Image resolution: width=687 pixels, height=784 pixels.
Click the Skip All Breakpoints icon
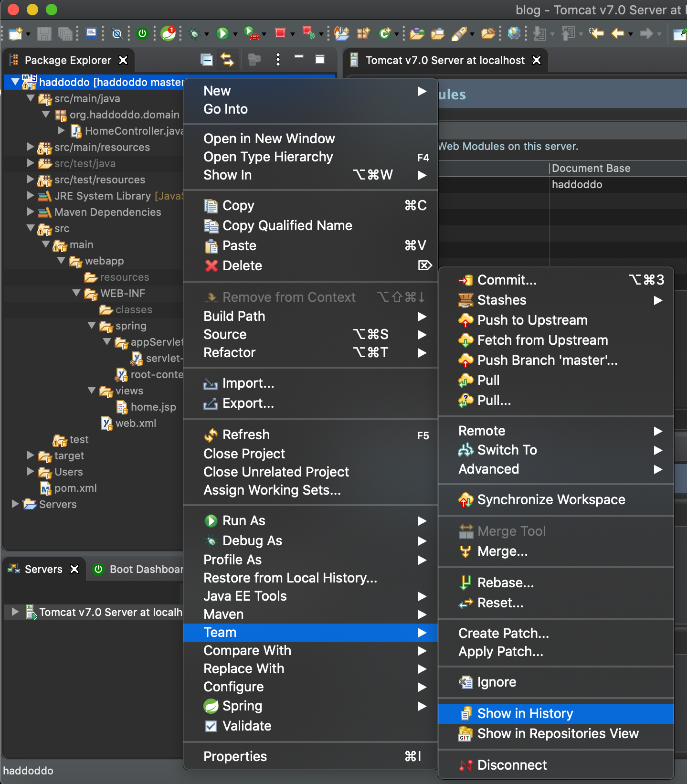(x=117, y=33)
